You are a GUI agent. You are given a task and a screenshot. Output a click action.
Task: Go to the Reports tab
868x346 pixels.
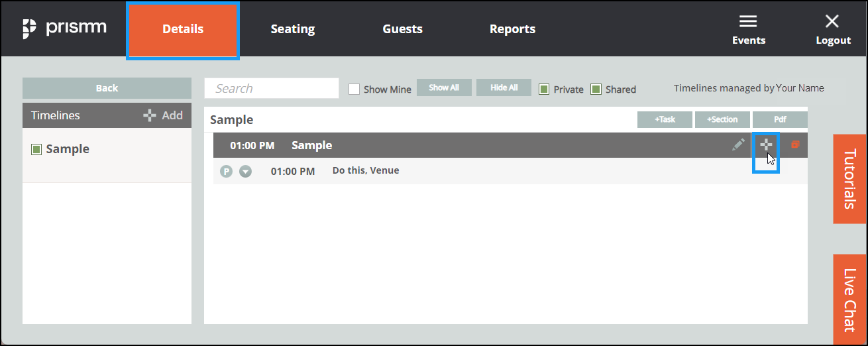(x=512, y=29)
